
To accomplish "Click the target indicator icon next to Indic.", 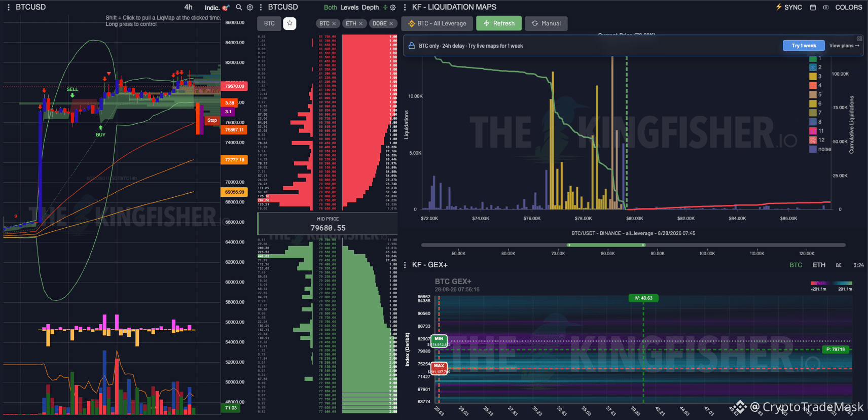I will point(226,8).
